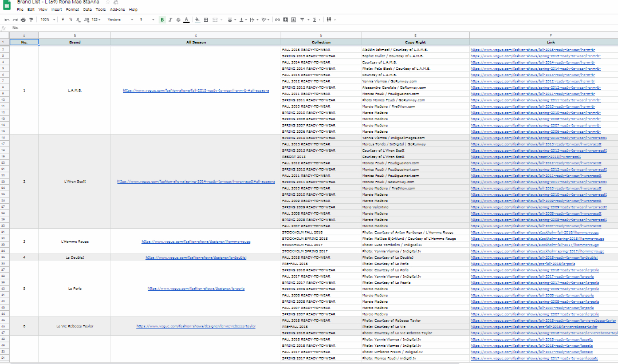
Task: Click the insert link icon
Action: (278, 19)
